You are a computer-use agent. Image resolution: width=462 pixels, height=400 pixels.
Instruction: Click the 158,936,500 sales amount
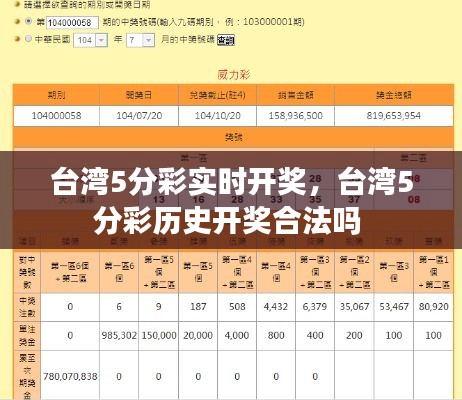[295, 116]
